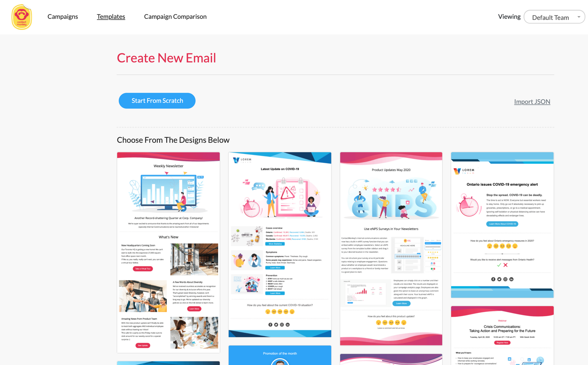
Task: Open the Campaigns menu item
Action: click(x=62, y=16)
